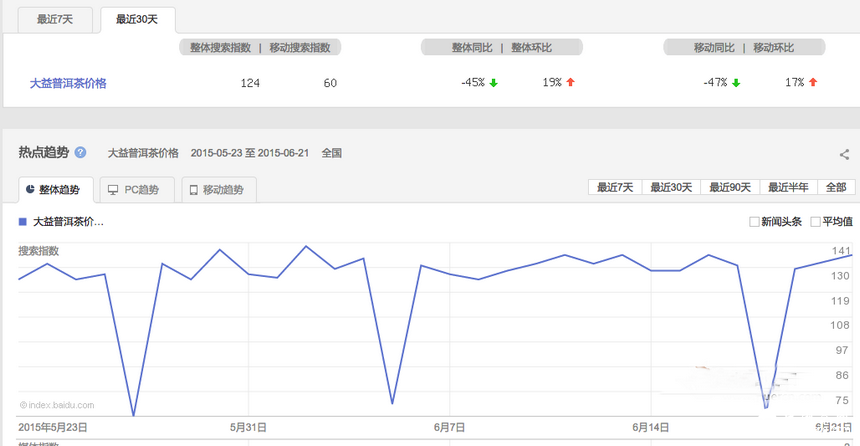The image size is (860, 446).
Task: Click the green down arrow next to -45%
Action: tap(494, 83)
